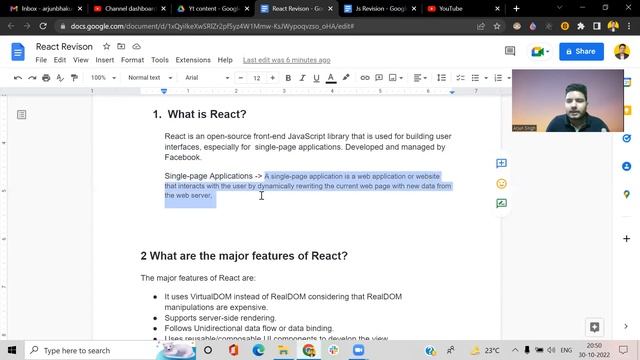The image size is (640, 360).
Task: Switch to the Channel dashboard tab
Action: (129, 9)
